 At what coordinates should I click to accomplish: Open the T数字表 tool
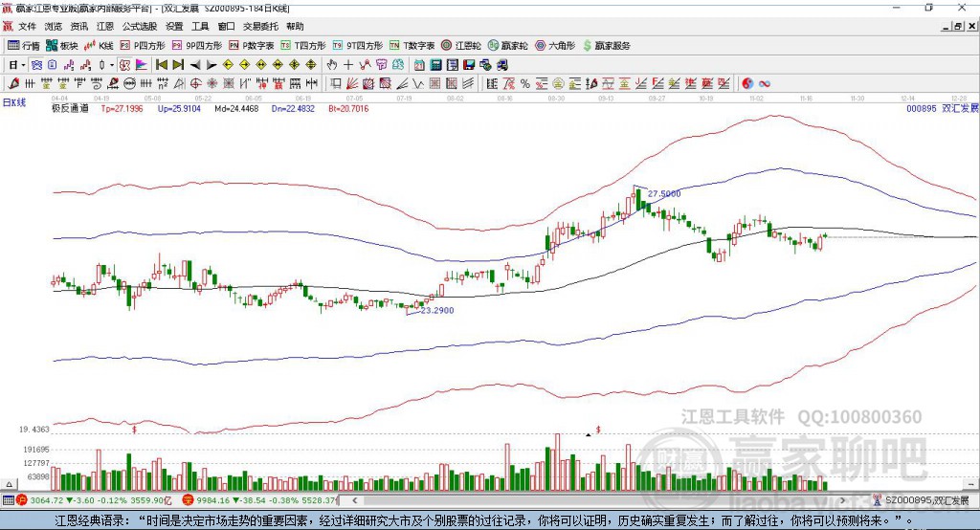coord(412,46)
